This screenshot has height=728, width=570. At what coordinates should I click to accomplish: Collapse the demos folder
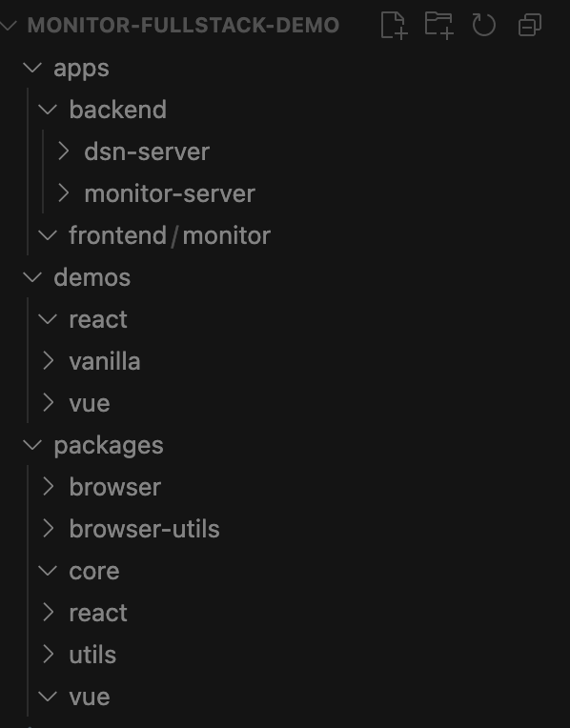(92, 277)
